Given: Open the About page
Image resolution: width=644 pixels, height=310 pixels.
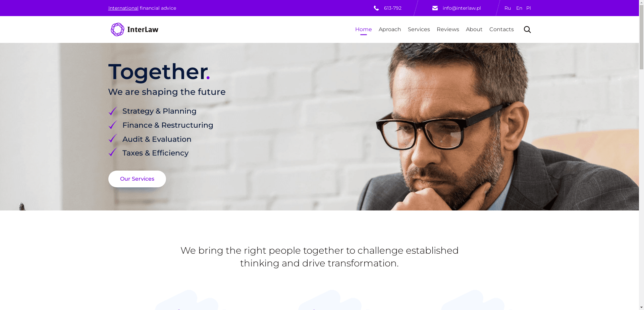Looking at the screenshot, I should 474,29.
